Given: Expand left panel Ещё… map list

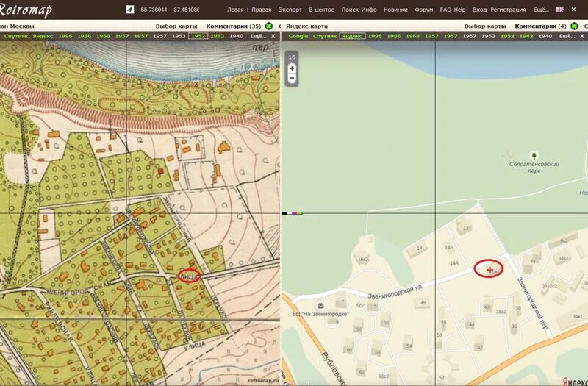Looking at the screenshot, I should coord(258,36).
